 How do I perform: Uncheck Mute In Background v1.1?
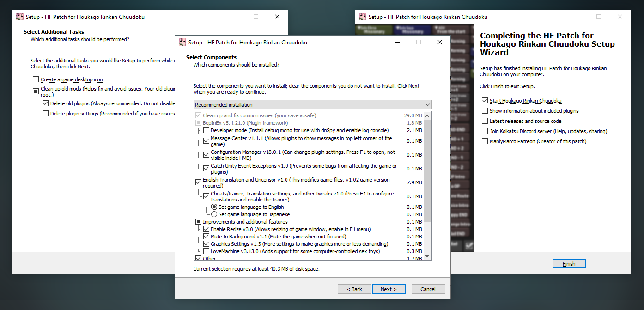pyautogui.click(x=206, y=237)
